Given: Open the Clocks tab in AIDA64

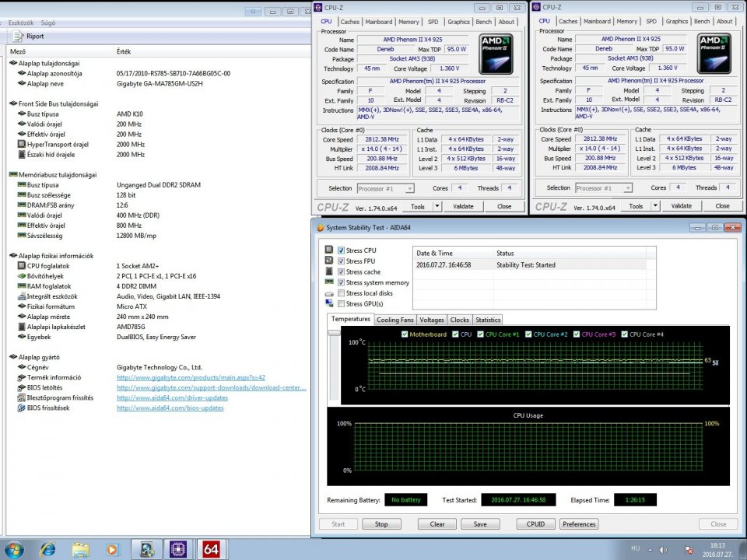Looking at the screenshot, I should pyautogui.click(x=459, y=320).
